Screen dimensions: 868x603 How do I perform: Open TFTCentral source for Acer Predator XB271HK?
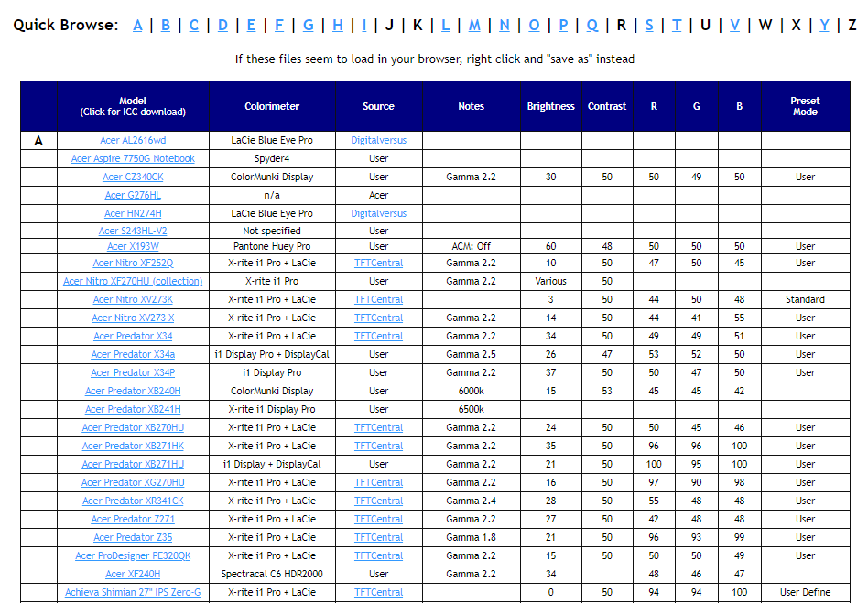[x=379, y=446]
